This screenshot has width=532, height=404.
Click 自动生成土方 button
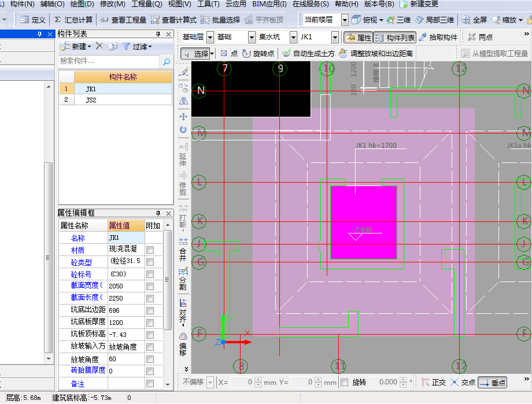[308, 54]
